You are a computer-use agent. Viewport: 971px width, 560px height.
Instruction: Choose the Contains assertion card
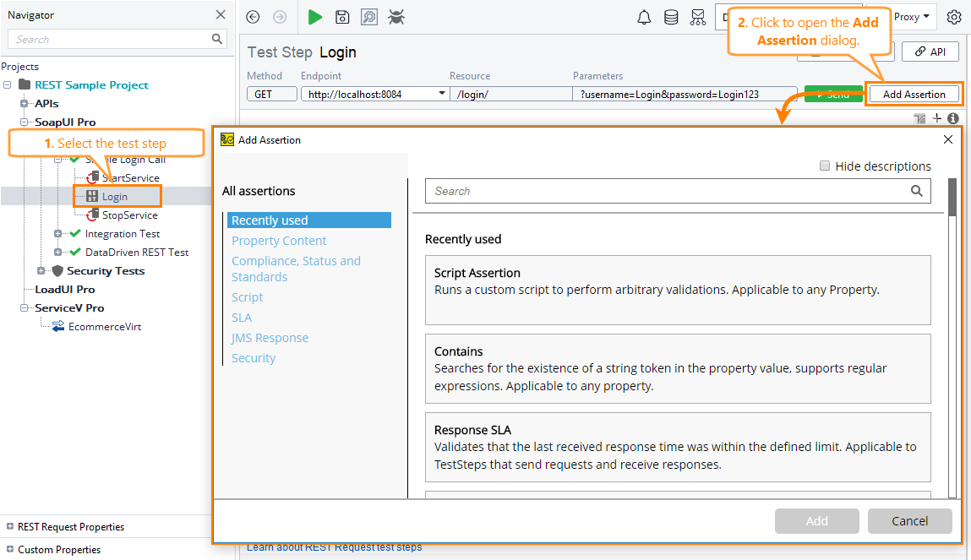[x=678, y=369]
